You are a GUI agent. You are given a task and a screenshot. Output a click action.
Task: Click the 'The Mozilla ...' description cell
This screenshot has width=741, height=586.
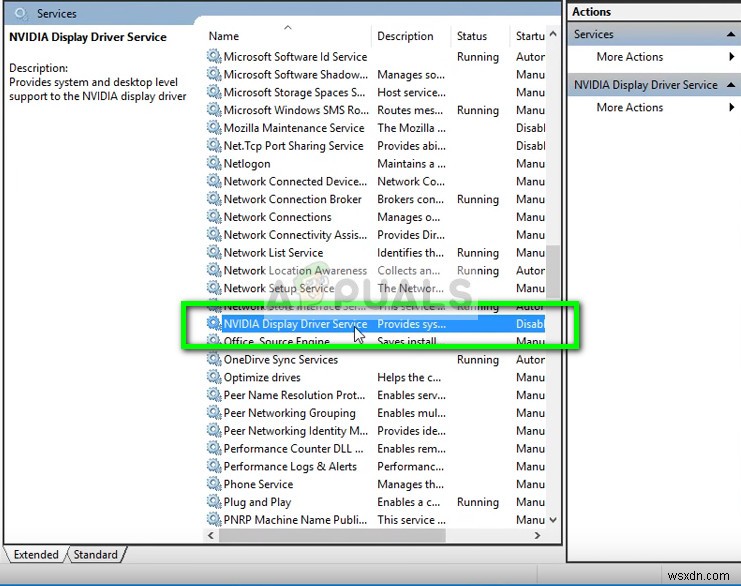pos(411,128)
